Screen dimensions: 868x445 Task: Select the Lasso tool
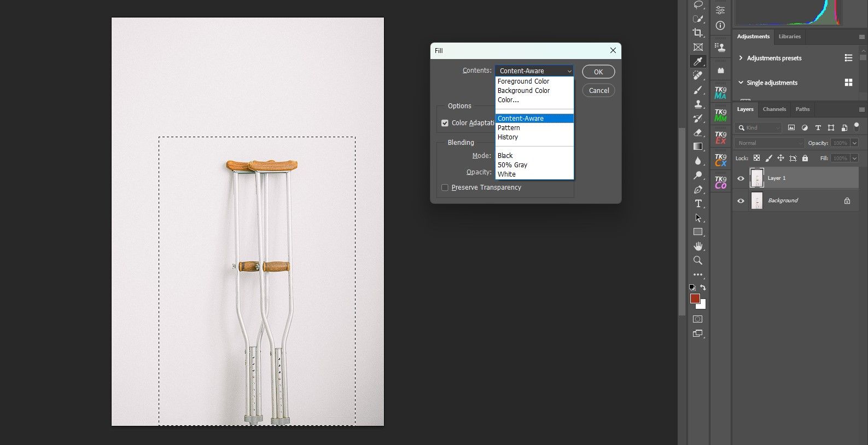click(698, 4)
